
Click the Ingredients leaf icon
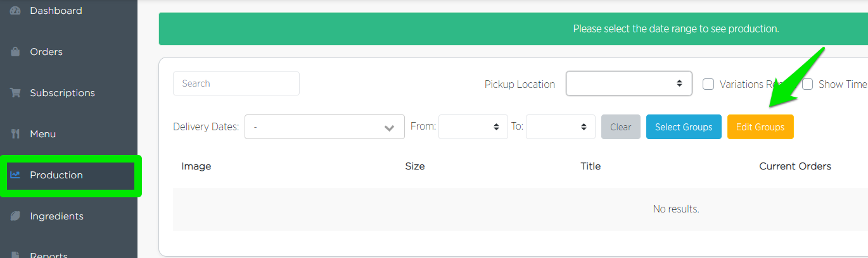(16, 216)
